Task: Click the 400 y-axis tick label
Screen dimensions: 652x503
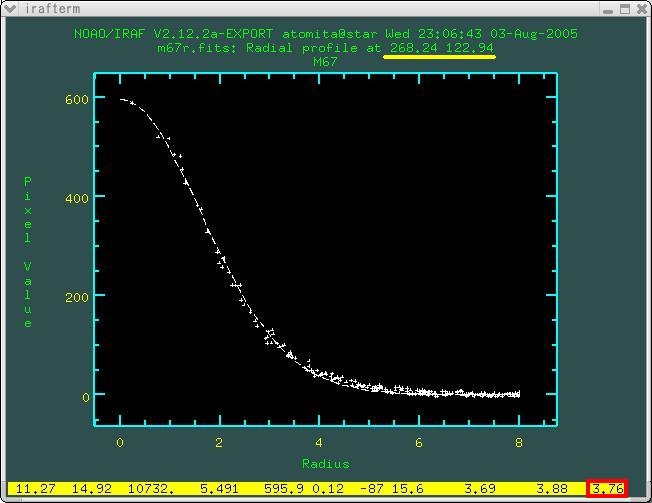Action: click(x=77, y=198)
